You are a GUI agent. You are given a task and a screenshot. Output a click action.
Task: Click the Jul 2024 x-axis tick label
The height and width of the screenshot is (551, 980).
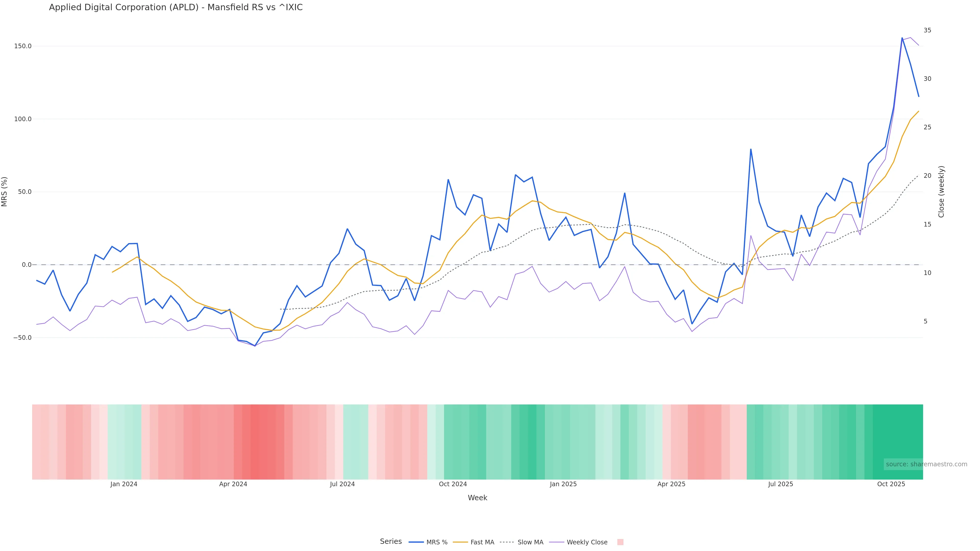pos(342,484)
